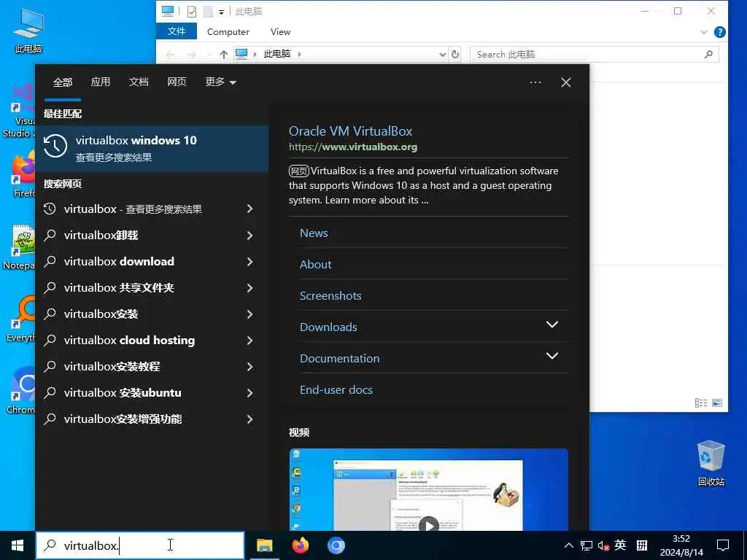
Task: Expand the Documentation chevron
Action: click(551, 356)
